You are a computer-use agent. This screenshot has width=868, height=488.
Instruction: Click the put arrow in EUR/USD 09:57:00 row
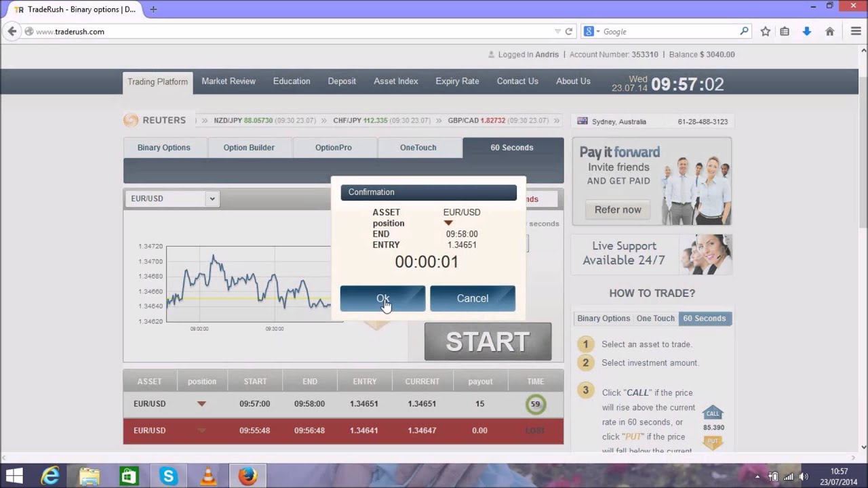click(201, 404)
